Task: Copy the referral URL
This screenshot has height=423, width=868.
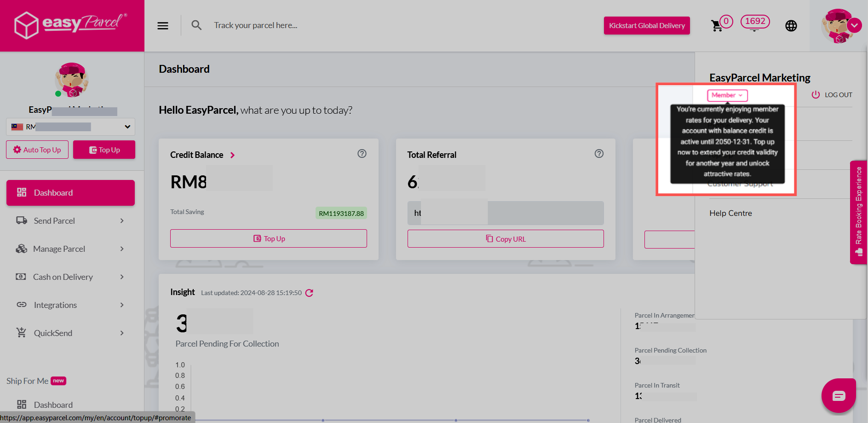Action: (x=506, y=239)
